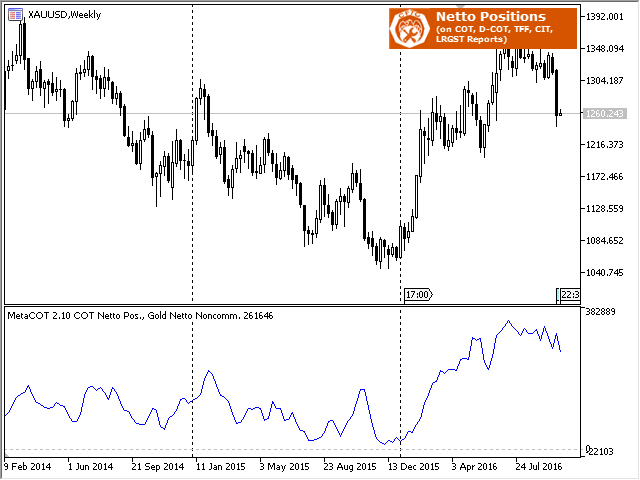Click the current price label 1260.243
The height and width of the screenshot is (480, 640).
605,113
